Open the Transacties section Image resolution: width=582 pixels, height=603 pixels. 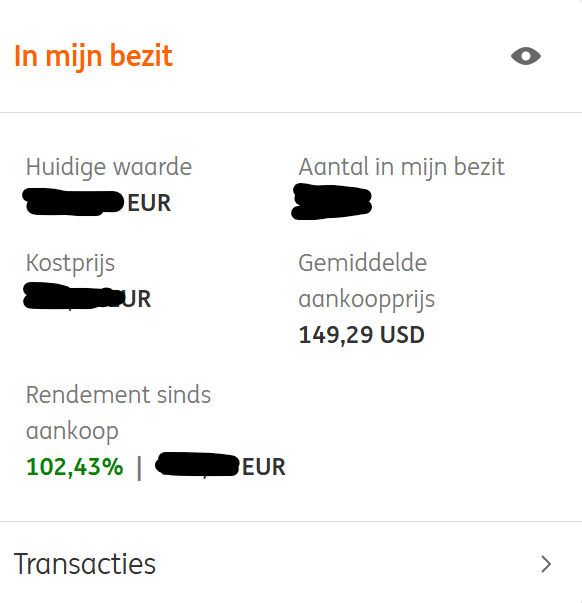point(291,564)
